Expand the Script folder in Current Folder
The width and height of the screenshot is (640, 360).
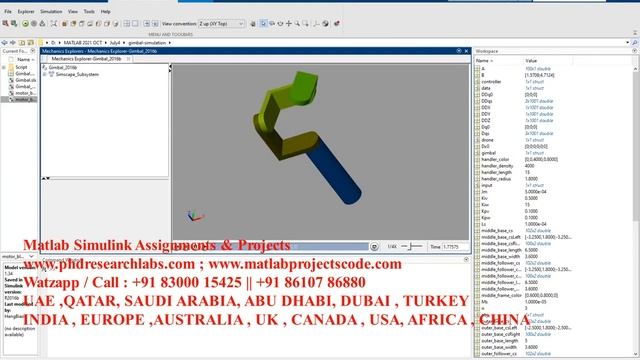tap(4, 67)
